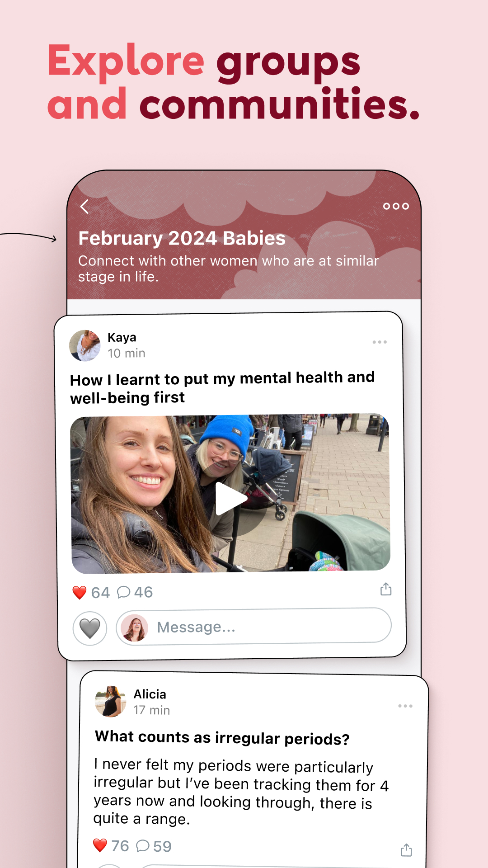Click the red heart showing 64 likes

pos(80,592)
